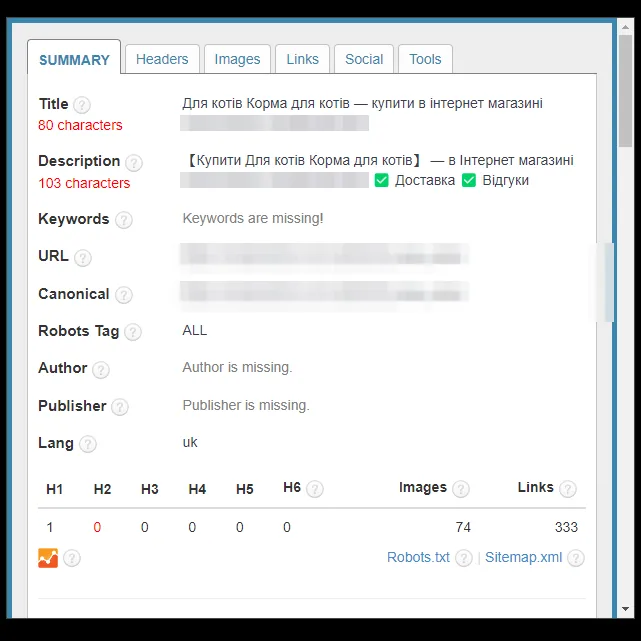Click the scrollbar down arrow

(x=625, y=609)
